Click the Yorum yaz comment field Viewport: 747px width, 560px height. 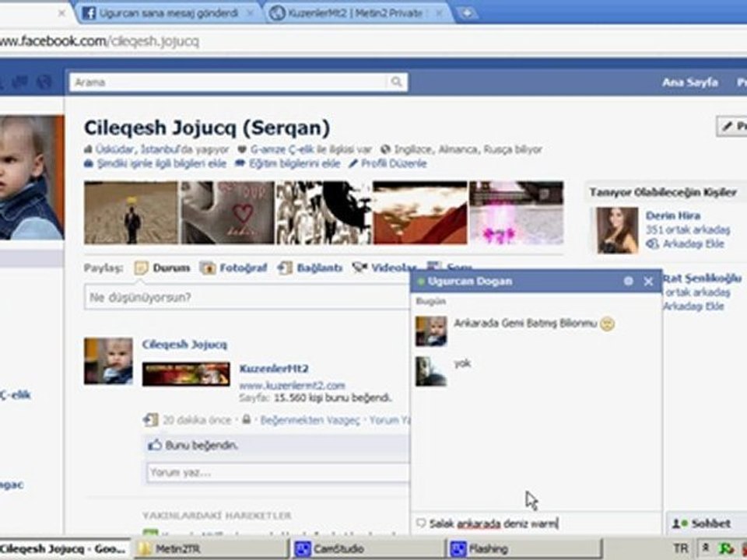point(278,472)
